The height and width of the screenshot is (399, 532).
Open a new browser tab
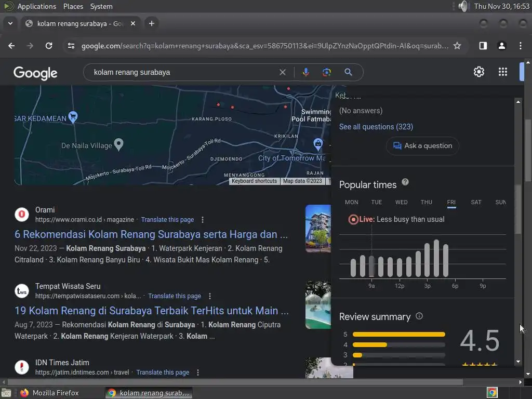tap(152, 23)
